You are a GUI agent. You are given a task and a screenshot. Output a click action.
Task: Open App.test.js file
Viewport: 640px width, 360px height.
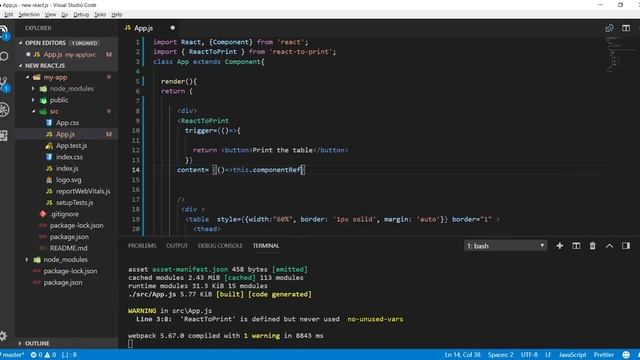pyautogui.click(x=71, y=146)
